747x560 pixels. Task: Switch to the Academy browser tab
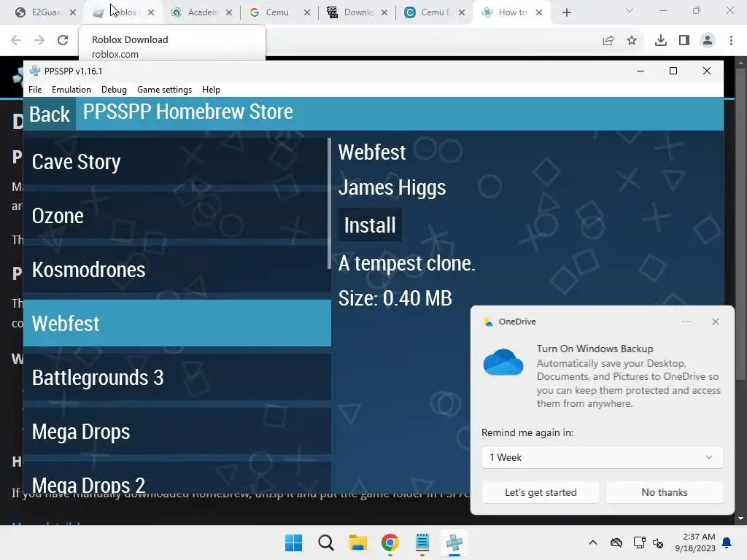click(x=202, y=12)
